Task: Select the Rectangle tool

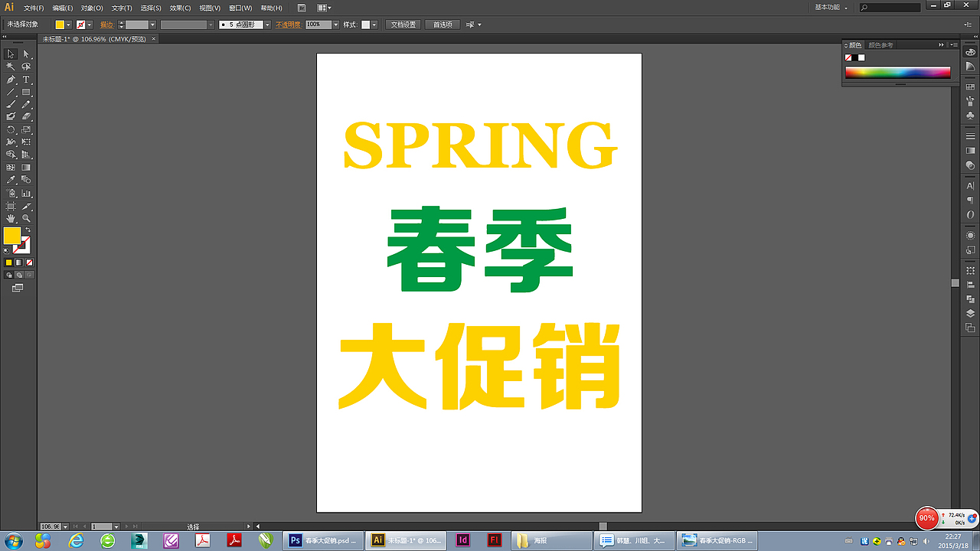Action: (26, 92)
